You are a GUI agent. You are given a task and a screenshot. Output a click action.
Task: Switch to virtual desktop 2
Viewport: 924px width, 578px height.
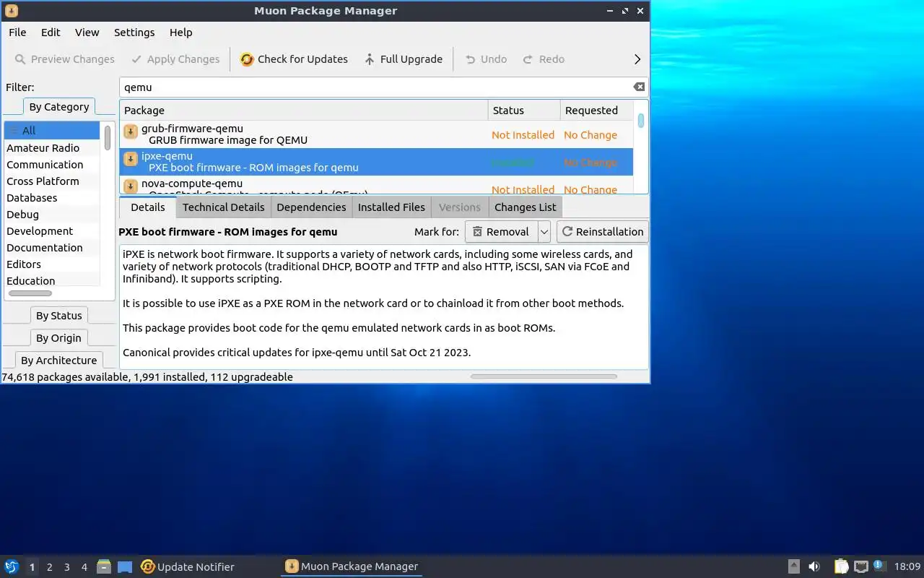tap(50, 567)
